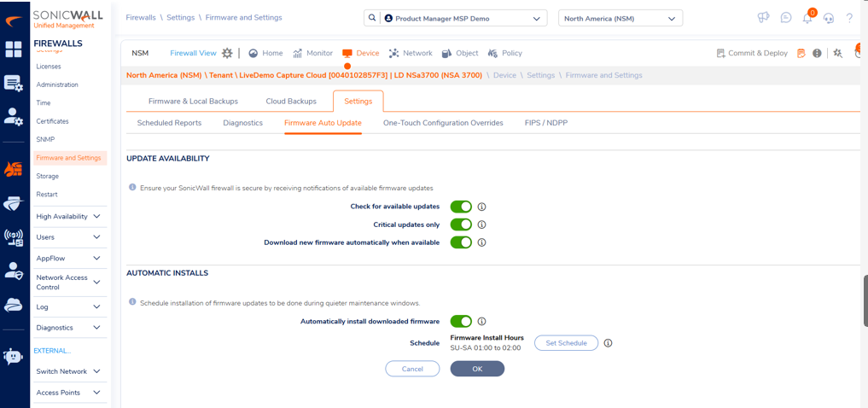868x408 pixels.
Task: Open the North America (NSM) region dropdown
Action: (x=620, y=18)
